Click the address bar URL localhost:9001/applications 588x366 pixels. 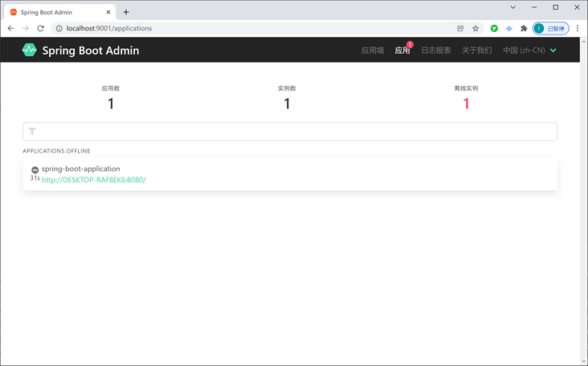[109, 28]
